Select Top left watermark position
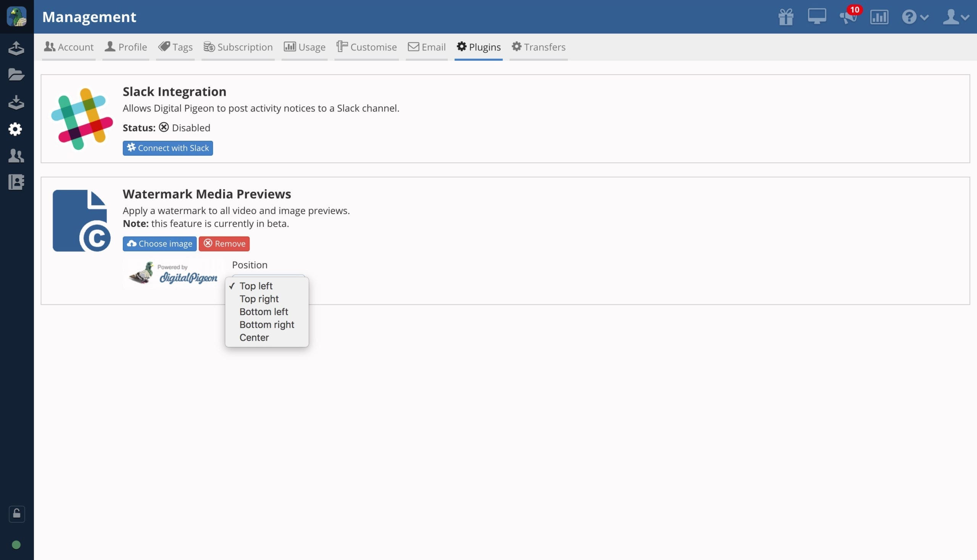This screenshot has width=977, height=560. [x=255, y=286]
